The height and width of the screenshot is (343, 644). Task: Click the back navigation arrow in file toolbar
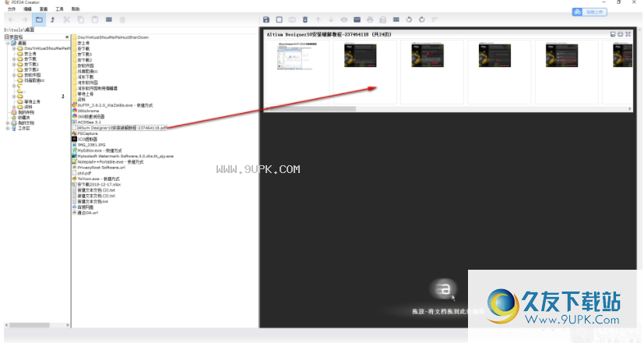click(x=11, y=19)
